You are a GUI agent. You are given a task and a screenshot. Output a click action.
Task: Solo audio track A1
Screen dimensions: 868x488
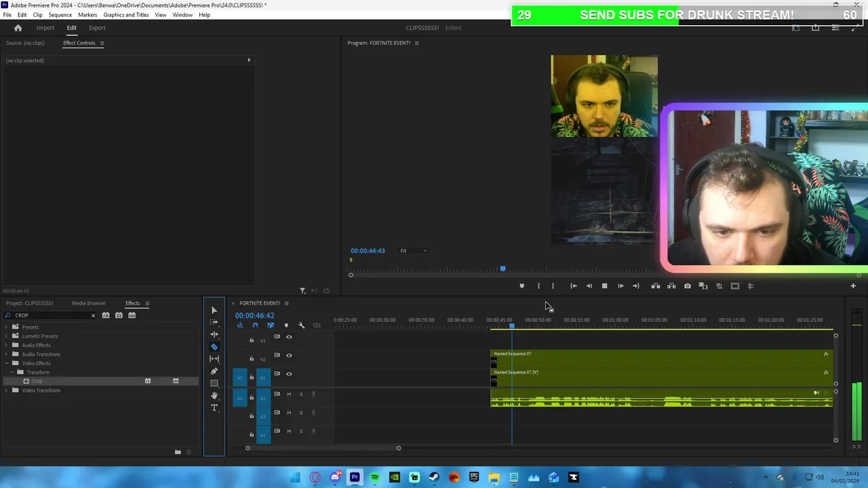[301, 394]
